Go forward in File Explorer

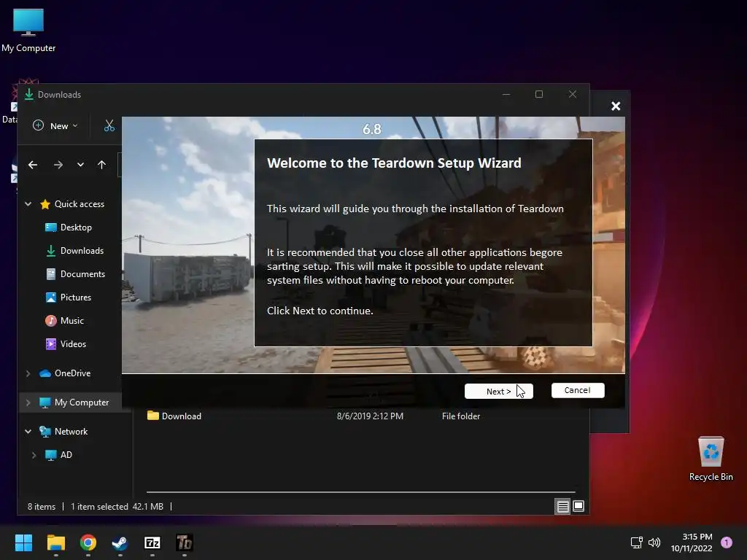(x=58, y=165)
